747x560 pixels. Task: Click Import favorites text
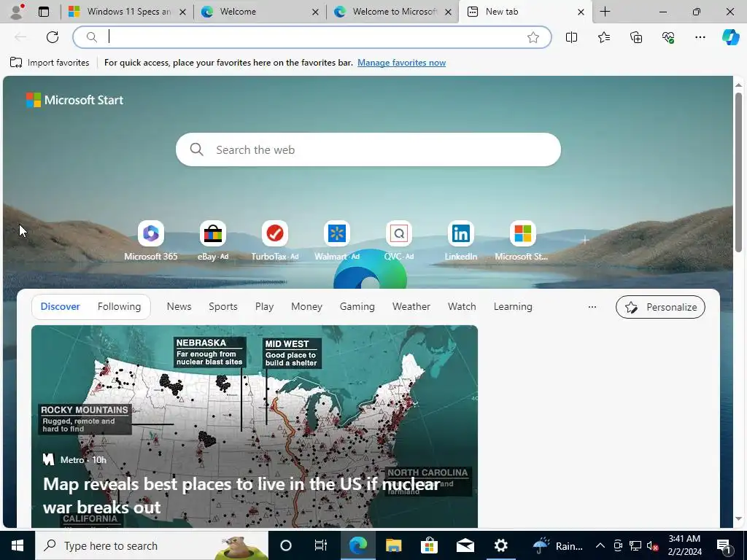[58, 63]
